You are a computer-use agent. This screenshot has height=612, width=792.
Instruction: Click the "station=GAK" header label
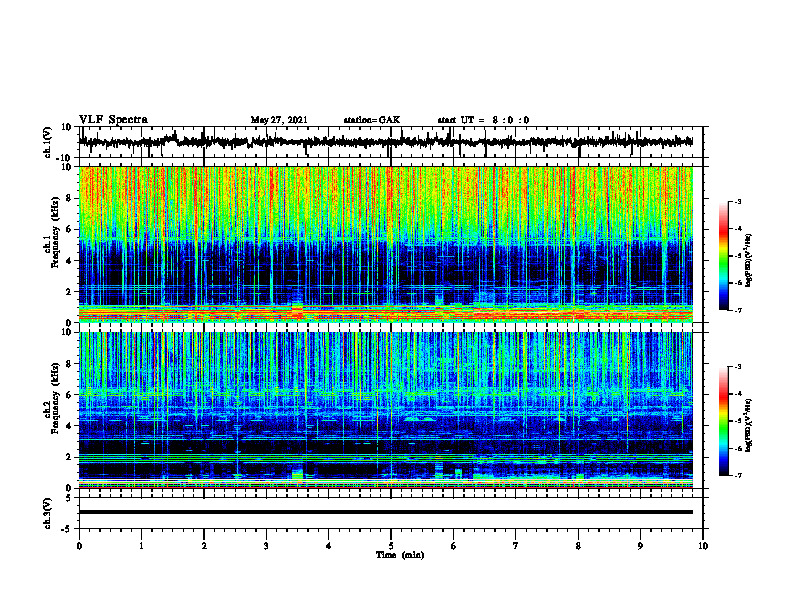pyautogui.click(x=372, y=120)
